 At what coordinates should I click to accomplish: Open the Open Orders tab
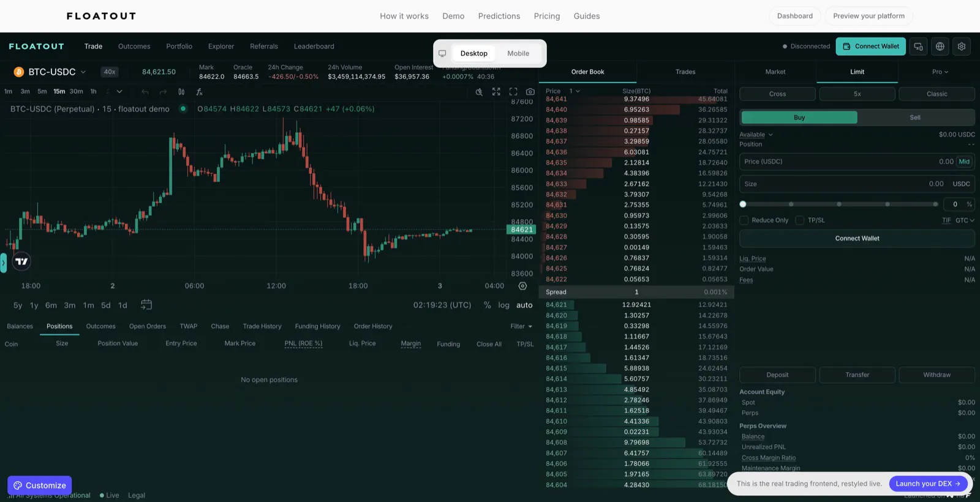tap(148, 326)
